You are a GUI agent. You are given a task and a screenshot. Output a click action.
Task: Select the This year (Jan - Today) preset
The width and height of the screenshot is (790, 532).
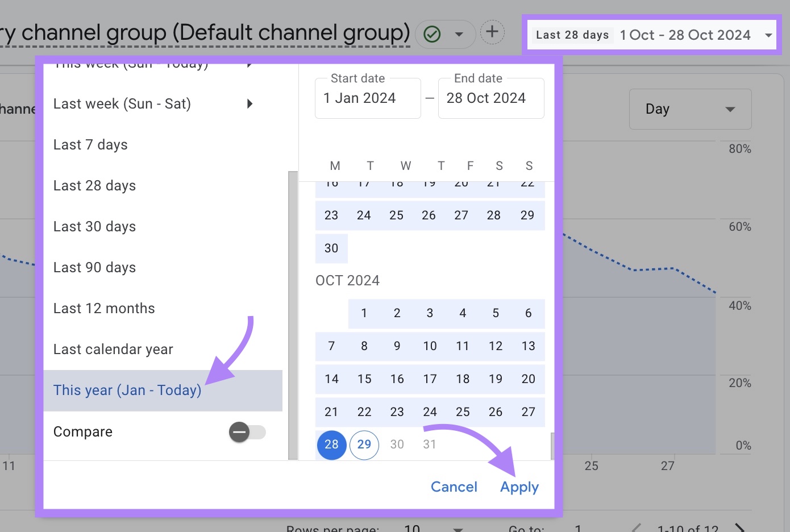point(127,390)
